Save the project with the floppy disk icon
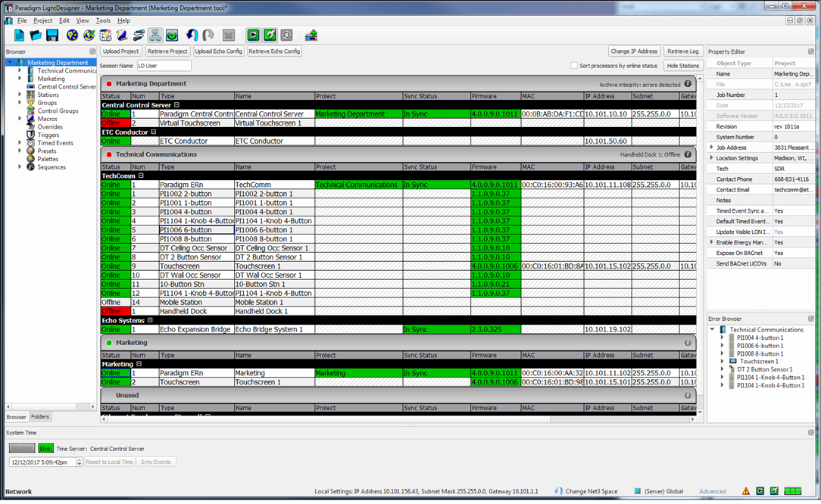Image resolution: width=821 pixels, height=504 pixels. pyautogui.click(x=52, y=35)
